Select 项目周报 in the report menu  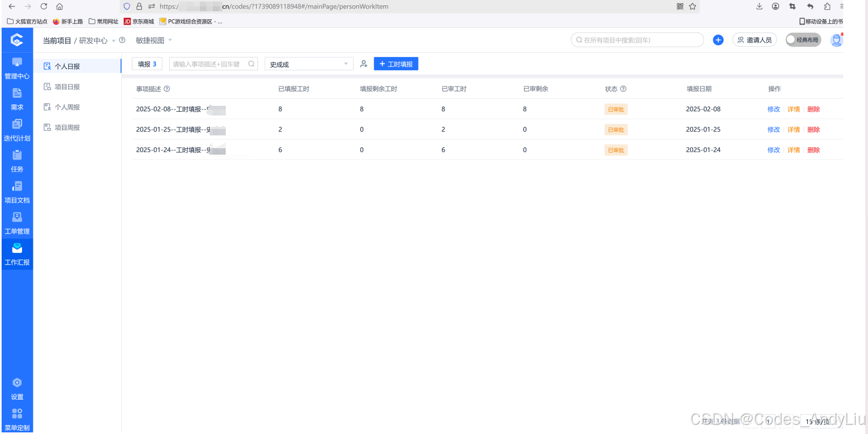point(77,127)
